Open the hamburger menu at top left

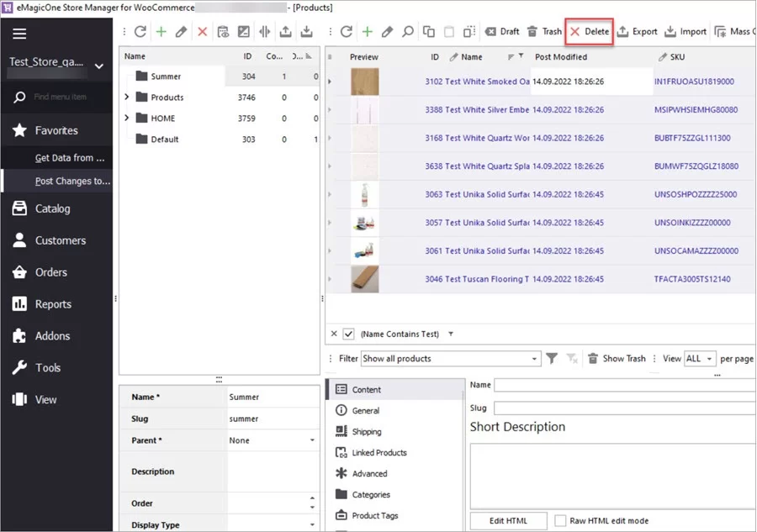pyautogui.click(x=20, y=34)
